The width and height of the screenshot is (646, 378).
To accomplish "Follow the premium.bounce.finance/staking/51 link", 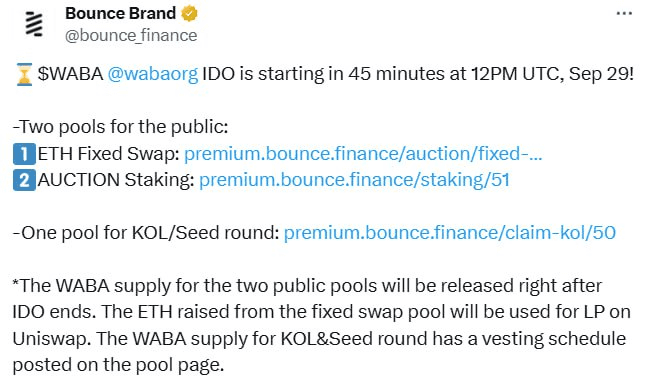I will point(354,180).
